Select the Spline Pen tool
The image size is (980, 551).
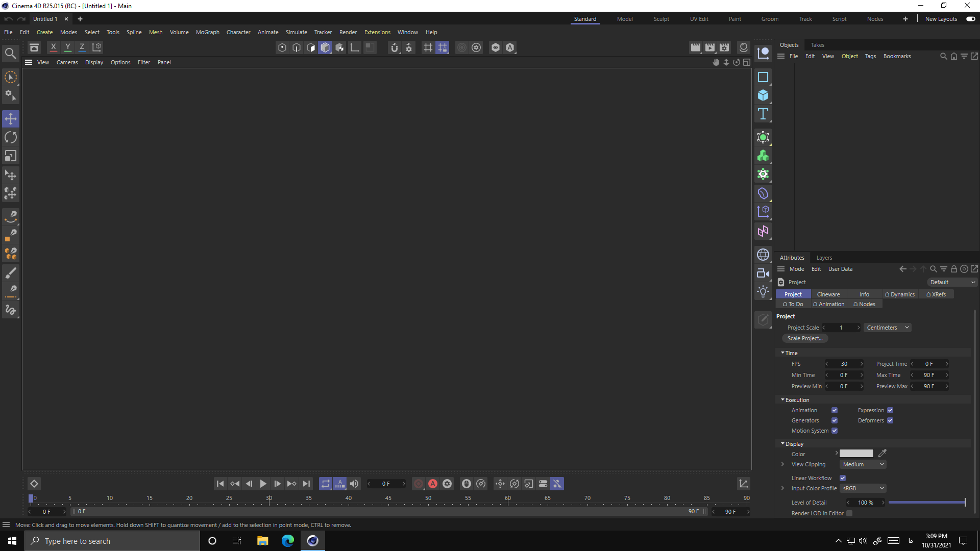coord(10,290)
